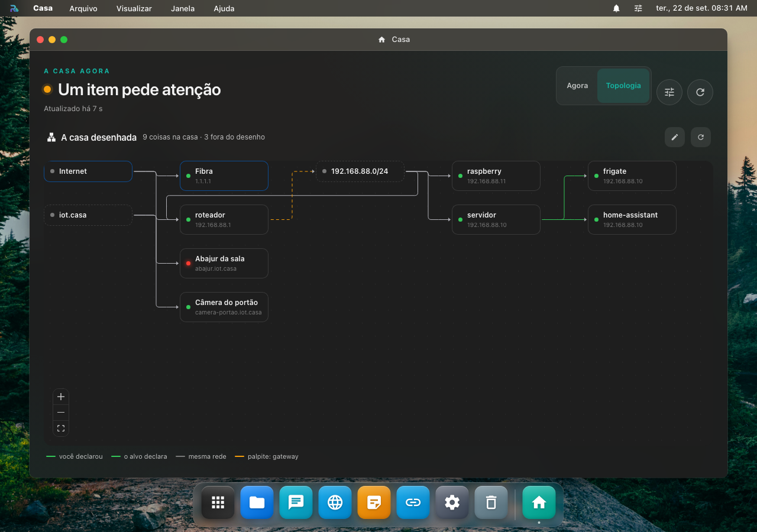Open the control center sliders in menu bar

(x=638, y=8)
